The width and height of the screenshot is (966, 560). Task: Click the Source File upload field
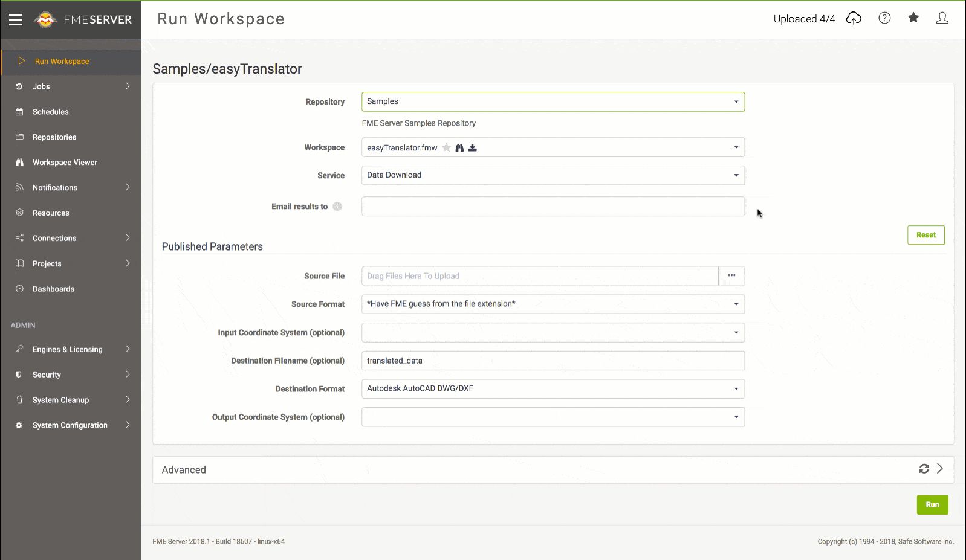click(540, 276)
